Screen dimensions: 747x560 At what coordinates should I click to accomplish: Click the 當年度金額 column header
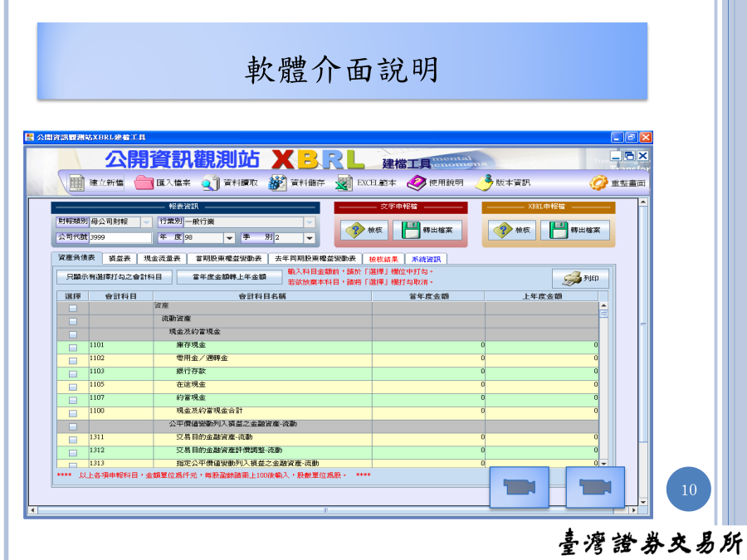point(429,296)
